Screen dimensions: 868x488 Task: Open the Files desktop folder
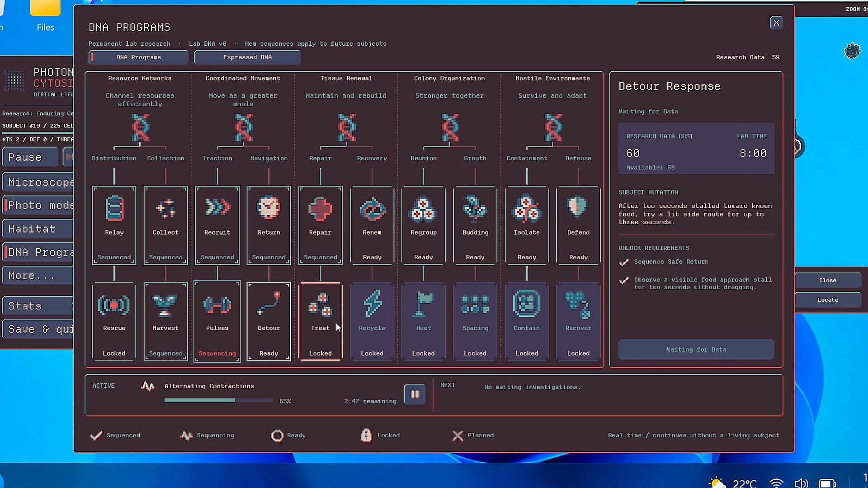click(45, 16)
